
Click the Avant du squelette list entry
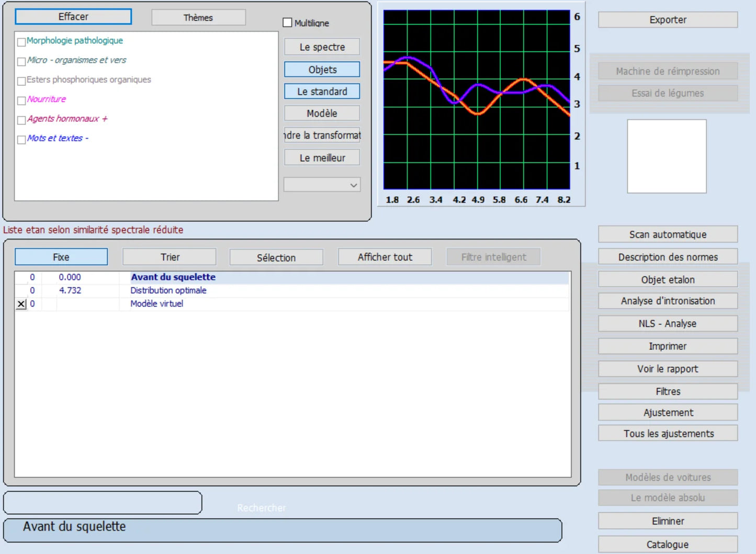click(173, 277)
